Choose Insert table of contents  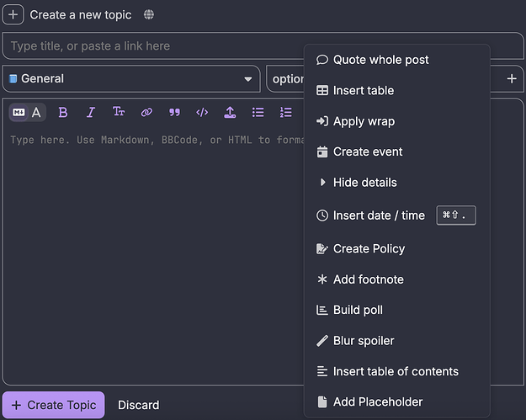coord(397,371)
